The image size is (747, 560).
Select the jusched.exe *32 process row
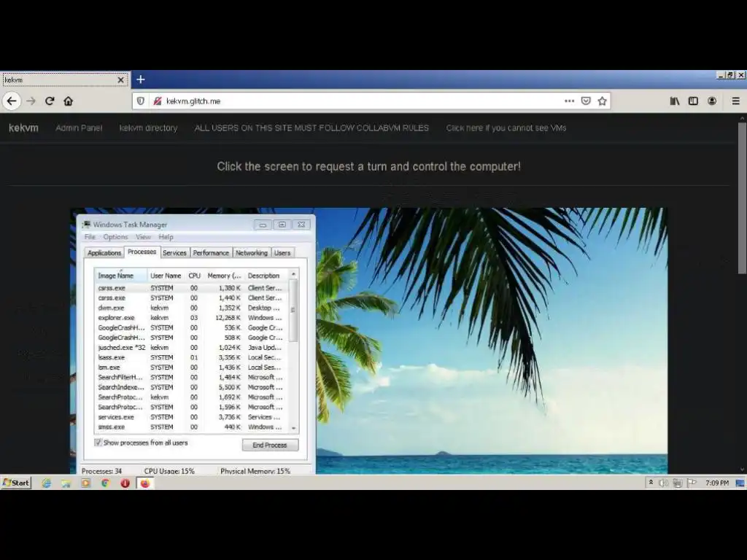[191, 348]
